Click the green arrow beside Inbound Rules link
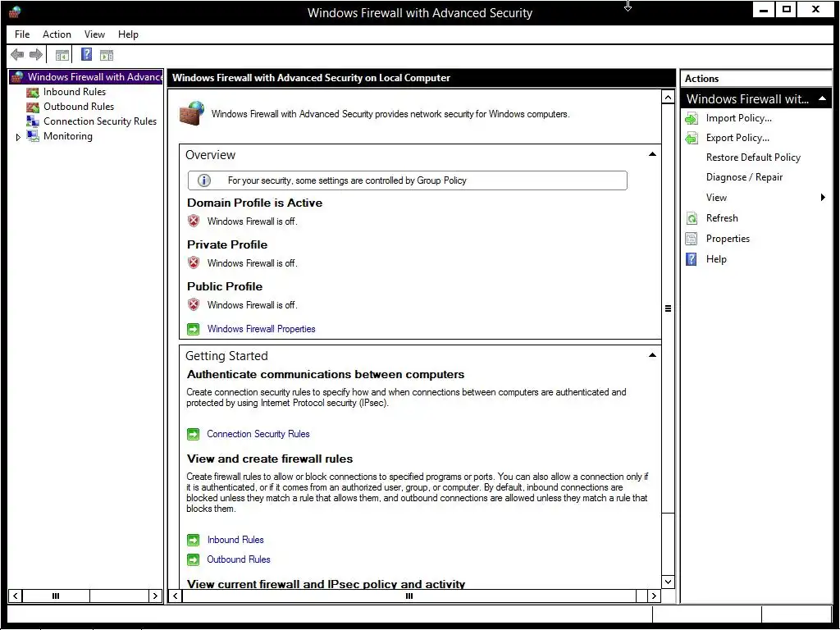The width and height of the screenshot is (840, 630). click(x=194, y=540)
